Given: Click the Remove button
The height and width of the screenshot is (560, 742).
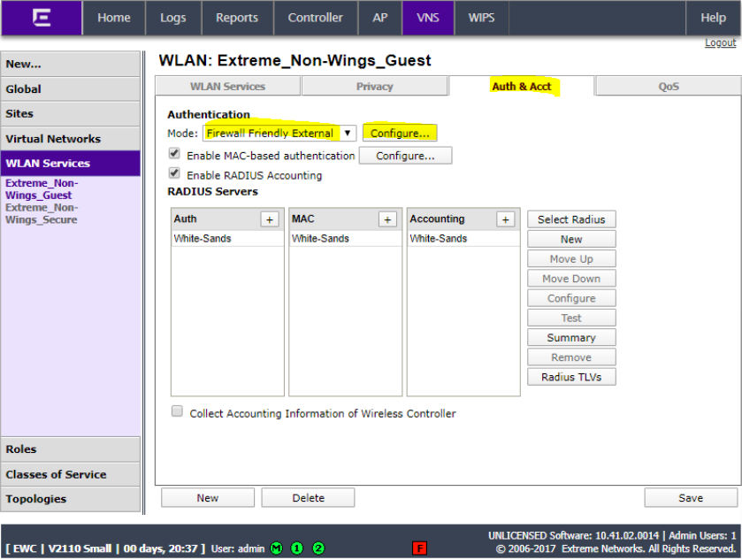Looking at the screenshot, I should pos(571,357).
